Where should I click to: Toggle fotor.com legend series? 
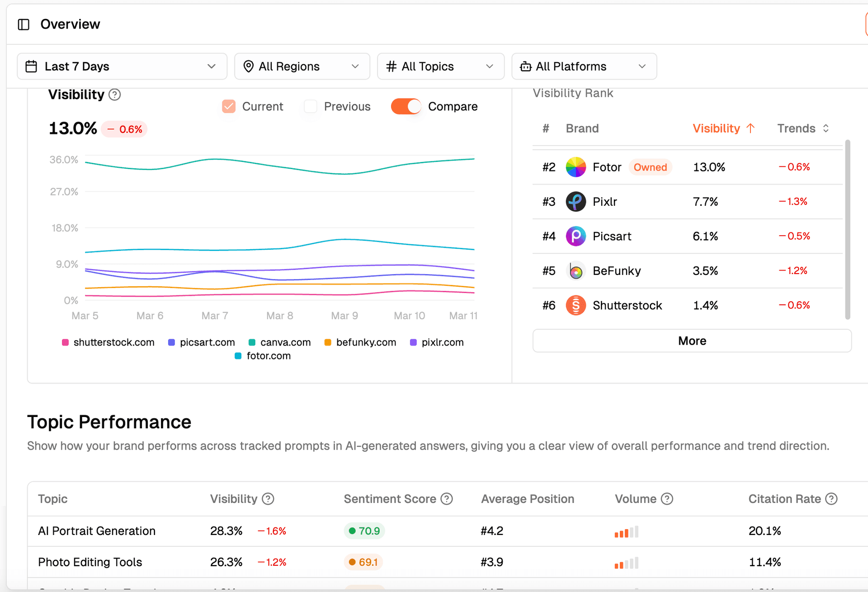click(x=263, y=356)
